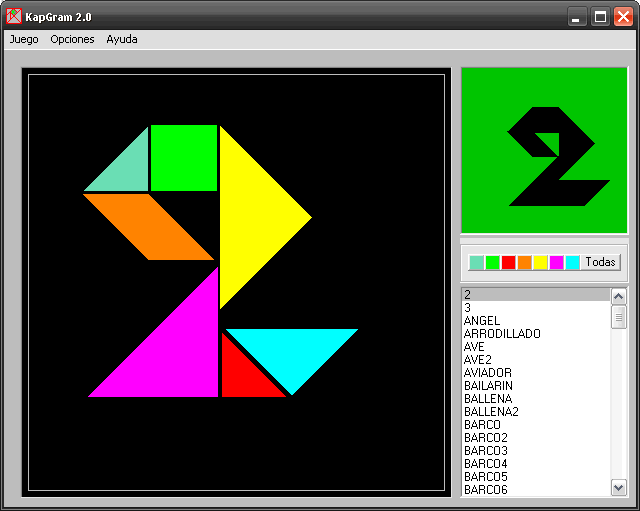Viewport: 640px width, 511px height.
Task: Click the list scrollbar down arrow
Action: tap(618, 487)
